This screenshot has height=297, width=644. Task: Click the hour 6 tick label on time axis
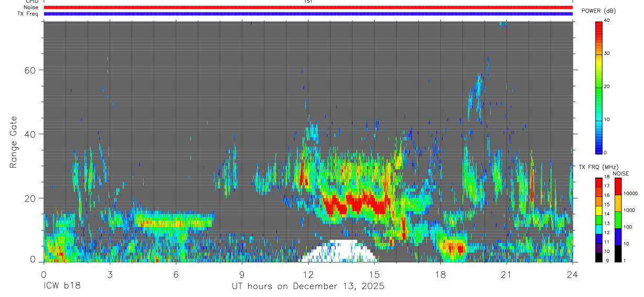(176, 274)
